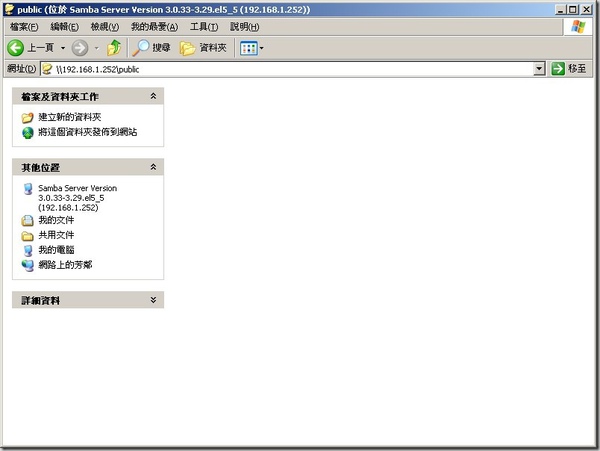This screenshot has width=600, height=451.
Task: Open 我的文件 link
Action: [x=56, y=220]
